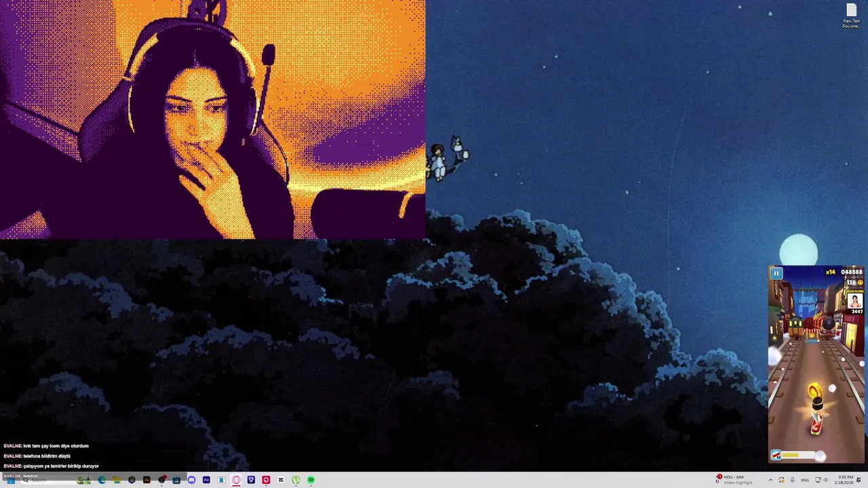The image size is (868, 488).
Task: Click the chat line 'telefona bildirim düştü'
Action: (x=47, y=456)
